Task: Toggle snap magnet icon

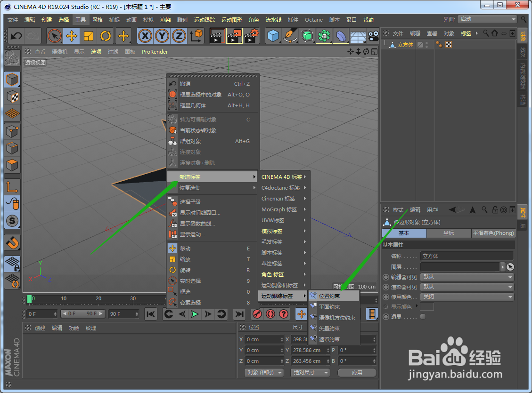Action: tap(12, 242)
